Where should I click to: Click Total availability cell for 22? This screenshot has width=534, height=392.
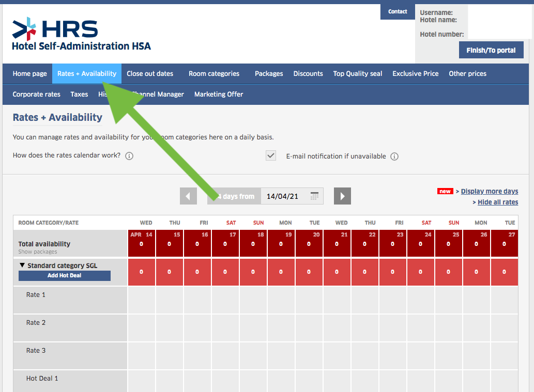[x=365, y=243]
